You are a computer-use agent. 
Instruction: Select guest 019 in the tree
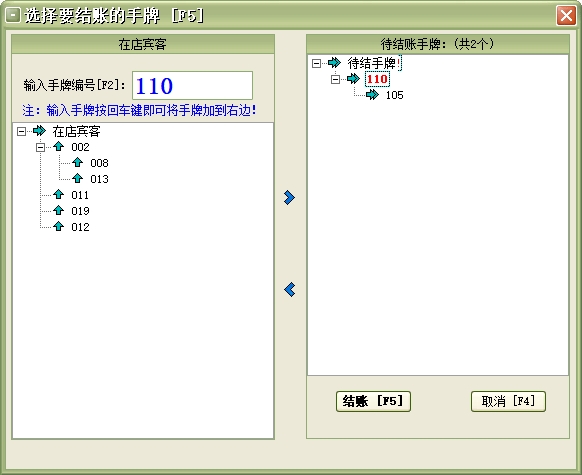tap(80, 211)
